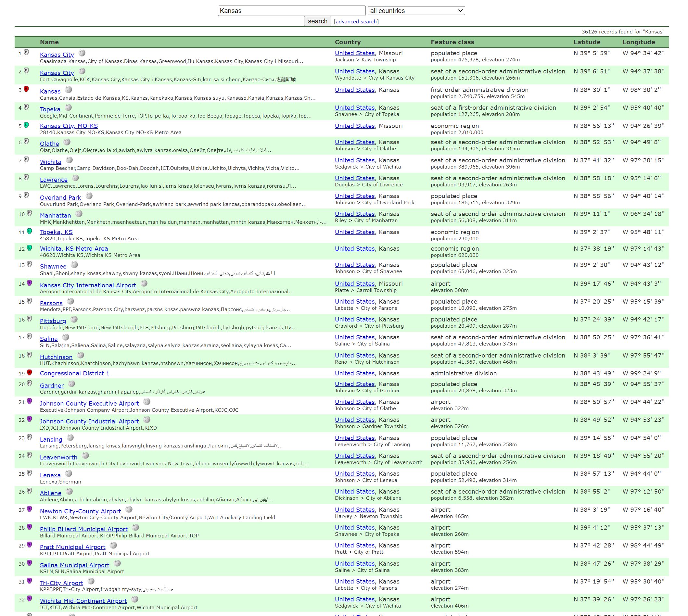Click the Wikipedia icon next to Manhattan
This screenshot has width=688, height=616.
79,214
